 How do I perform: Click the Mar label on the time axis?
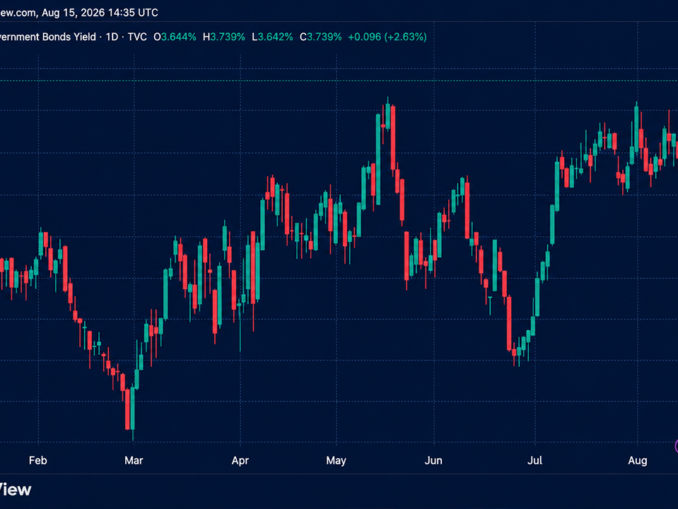pos(134,461)
